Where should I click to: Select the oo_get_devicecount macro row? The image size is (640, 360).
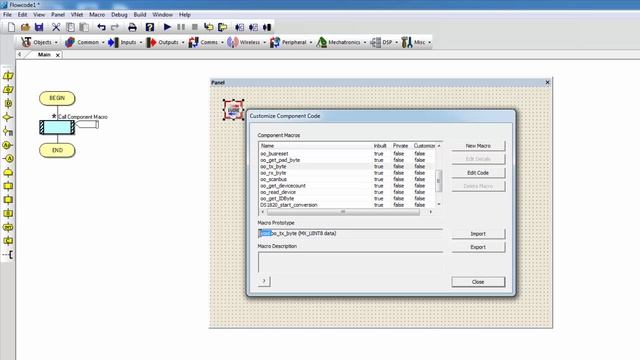click(x=347, y=186)
